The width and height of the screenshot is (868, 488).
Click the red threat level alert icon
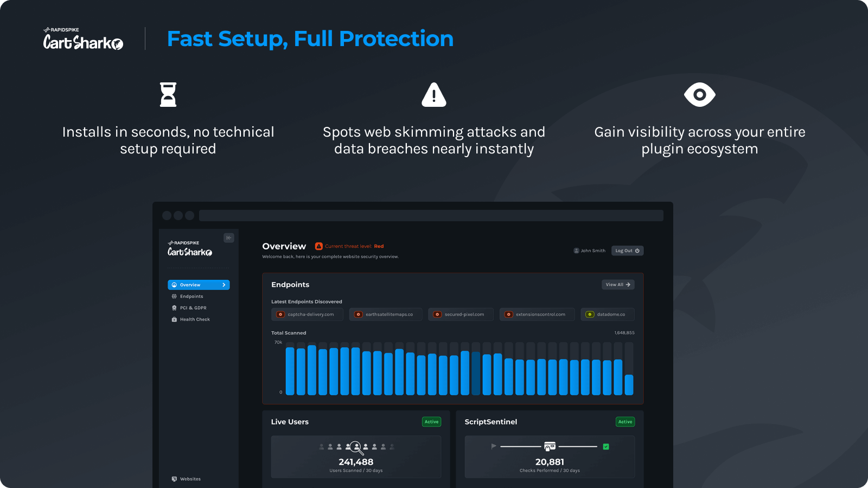point(319,246)
